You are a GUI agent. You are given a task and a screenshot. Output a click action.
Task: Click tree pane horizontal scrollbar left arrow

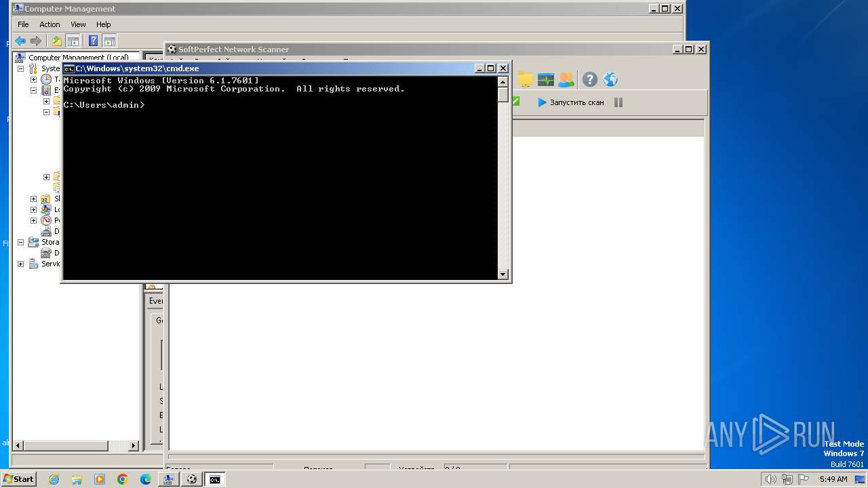18,445
